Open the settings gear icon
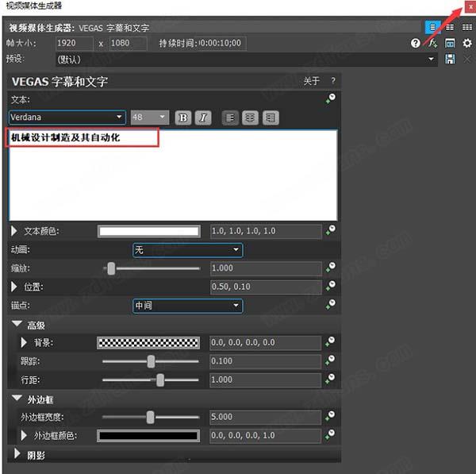The width and height of the screenshot is (476, 474). pyautogui.click(x=467, y=43)
